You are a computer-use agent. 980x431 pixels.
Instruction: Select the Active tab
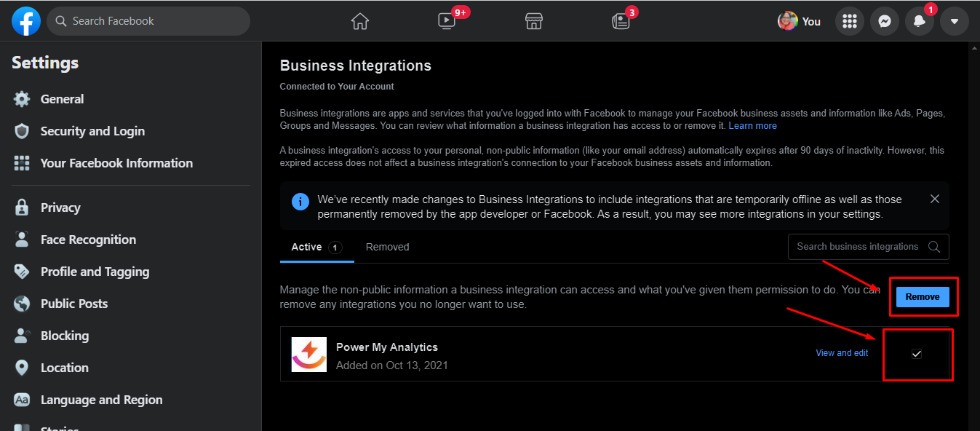point(307,247)
